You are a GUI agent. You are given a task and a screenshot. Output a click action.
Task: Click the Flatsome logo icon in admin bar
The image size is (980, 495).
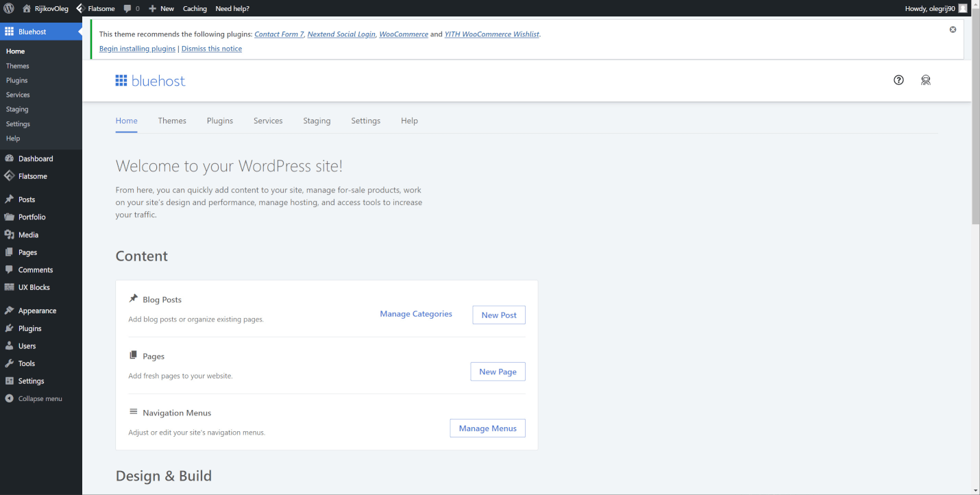coord(80,8)
